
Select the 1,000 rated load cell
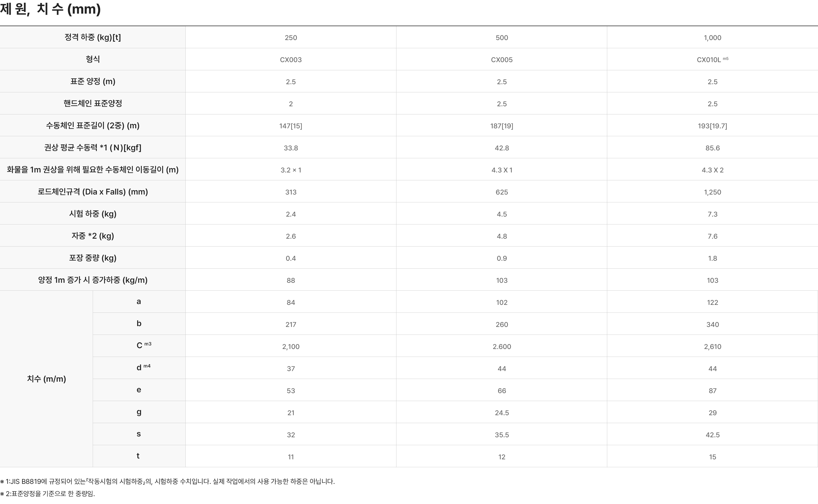(x=712, y=38)
